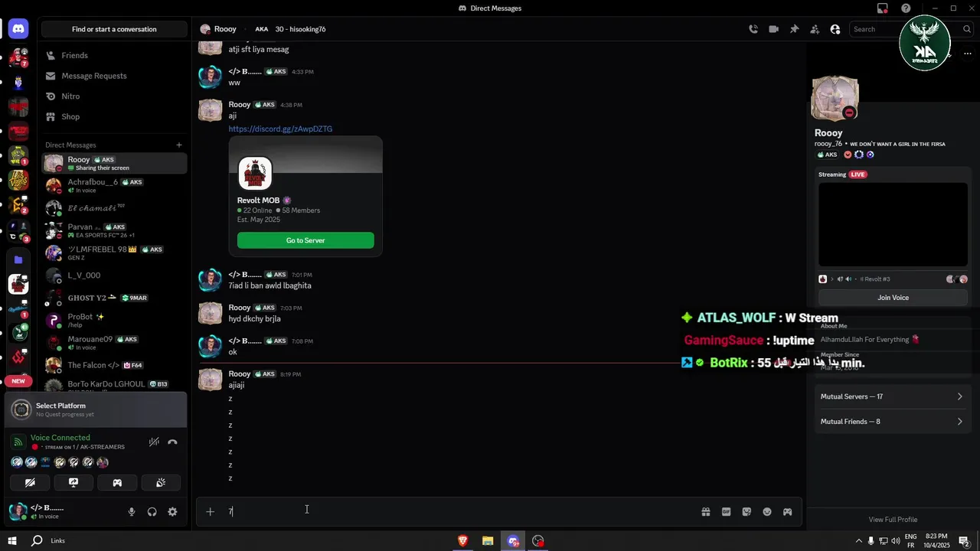
Task: Start an activity in the voice panel
Action: [x=117, y=483]
